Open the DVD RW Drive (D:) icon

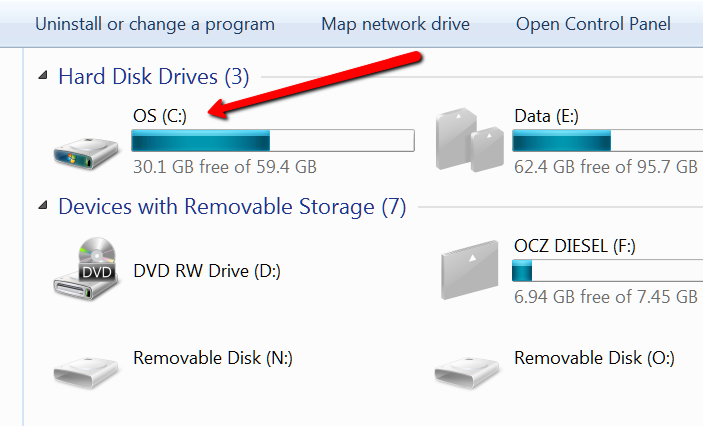pos(86,268)
